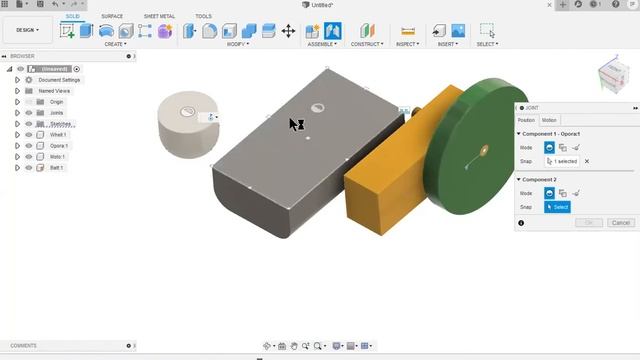Select the Shell tool
This screenshot has height=360, width=640.
click(x=229, y=31)
